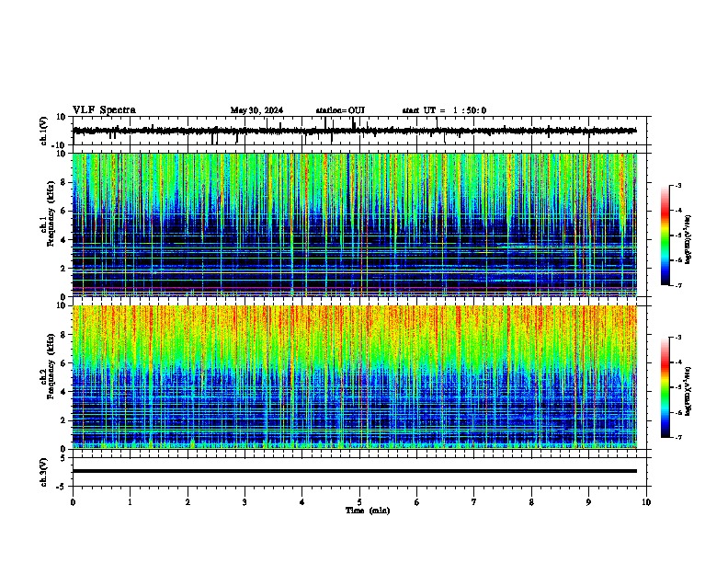Click the "-3" value on the ch.2 colorbar

677,338
